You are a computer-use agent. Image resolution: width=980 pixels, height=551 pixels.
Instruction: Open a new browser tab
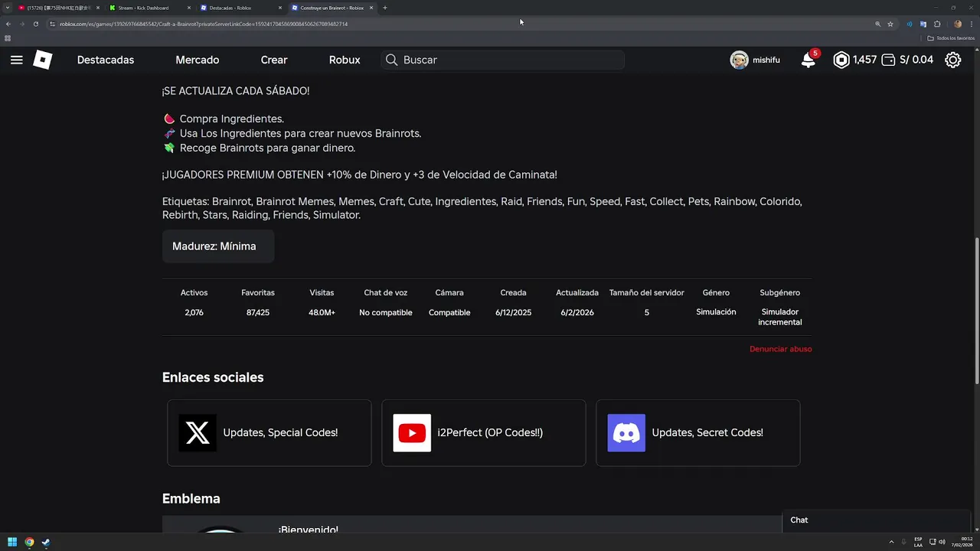(x=385, y=8)
